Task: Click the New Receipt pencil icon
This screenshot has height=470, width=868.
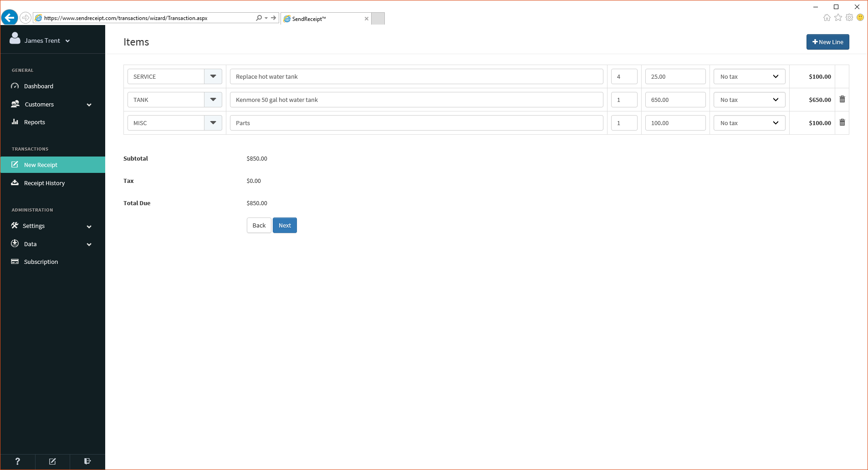Action: click(15, 164)
